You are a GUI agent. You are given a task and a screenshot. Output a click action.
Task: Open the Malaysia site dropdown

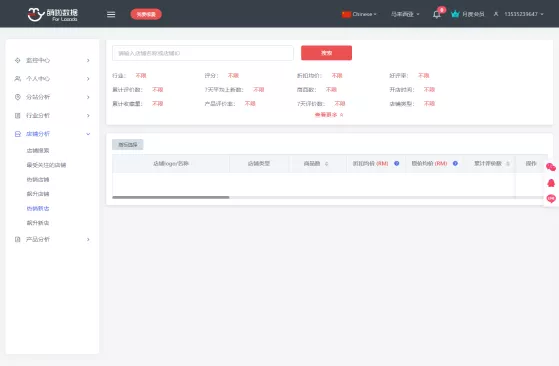click(x=405, y=14)
